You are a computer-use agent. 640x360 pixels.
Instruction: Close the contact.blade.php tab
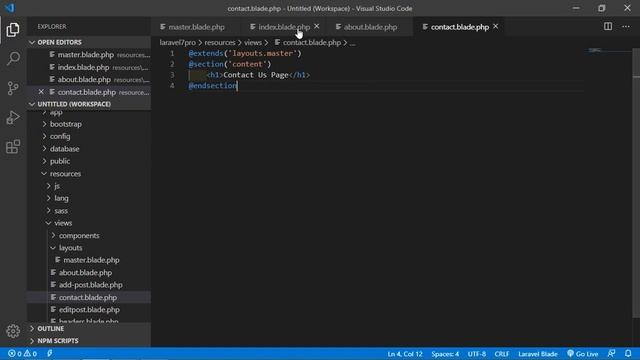[x=496, y=27]
